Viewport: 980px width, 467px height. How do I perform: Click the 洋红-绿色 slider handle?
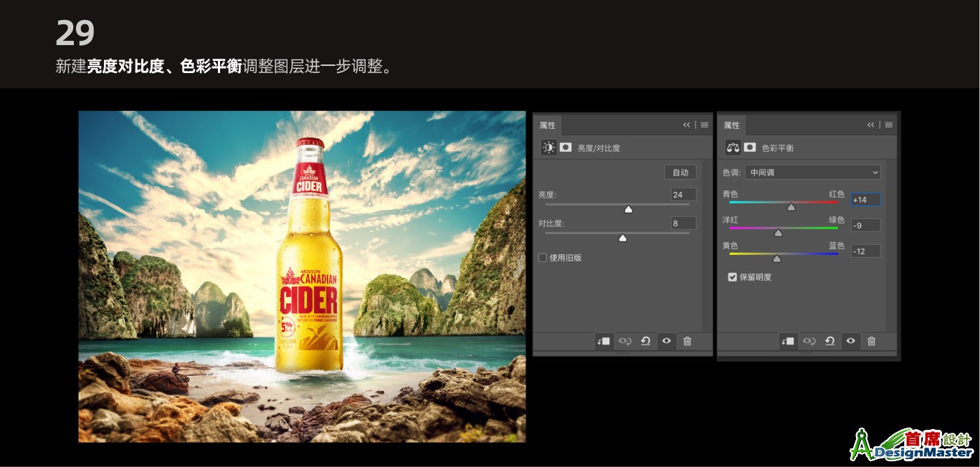(779, 233)
